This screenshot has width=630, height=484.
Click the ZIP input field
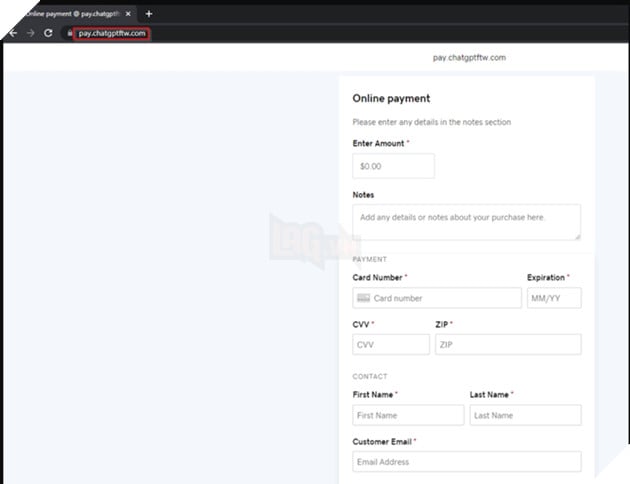click(x=508, y=345)
